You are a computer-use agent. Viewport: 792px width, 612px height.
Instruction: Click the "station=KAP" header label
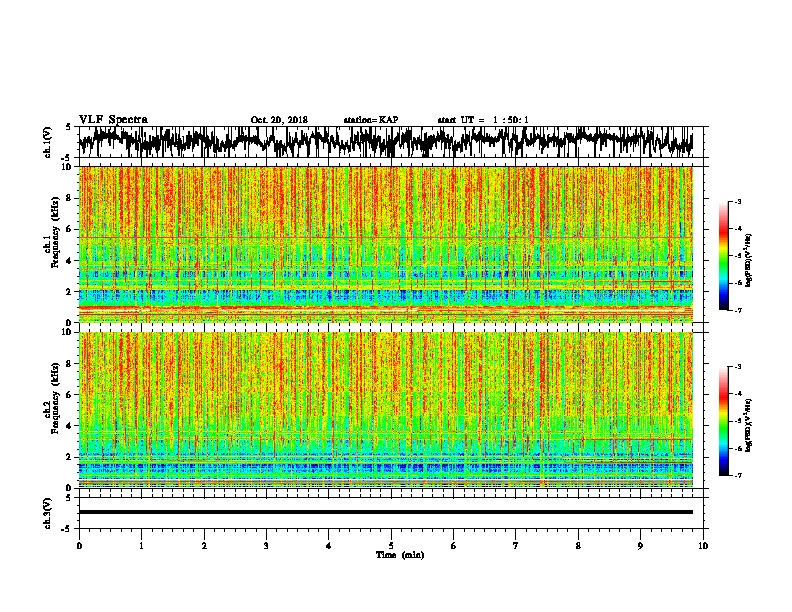click(371, 120)
